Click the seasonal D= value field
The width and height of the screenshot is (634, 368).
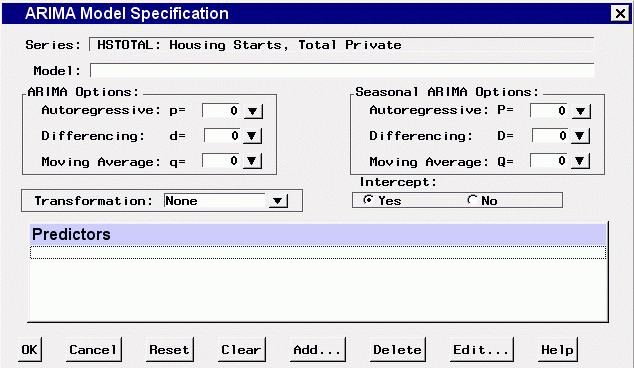pyautogui.click(x=551, y=136)
